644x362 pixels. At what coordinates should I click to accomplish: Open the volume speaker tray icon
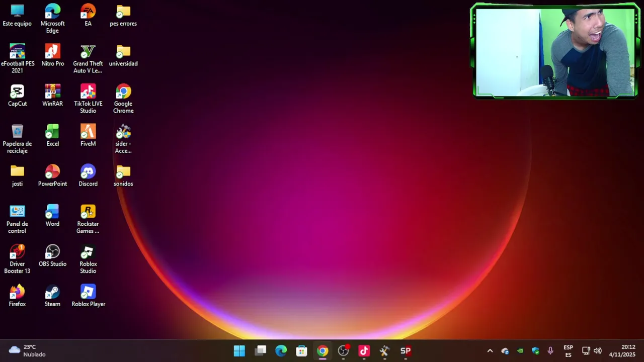(598, 351)
